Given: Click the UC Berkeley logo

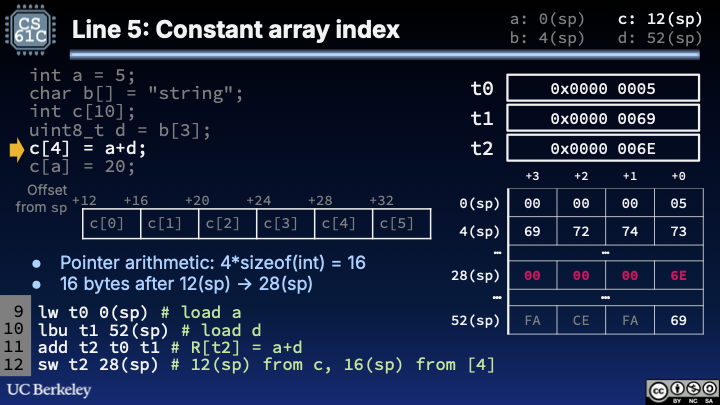Looking at the screenshot, I should (47, 388).
